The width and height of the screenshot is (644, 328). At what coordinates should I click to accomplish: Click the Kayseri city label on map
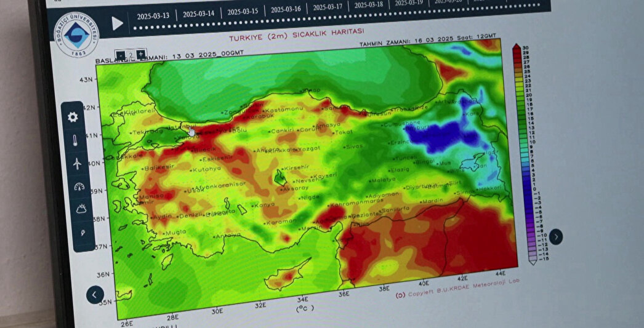click(x=323, y=176)
